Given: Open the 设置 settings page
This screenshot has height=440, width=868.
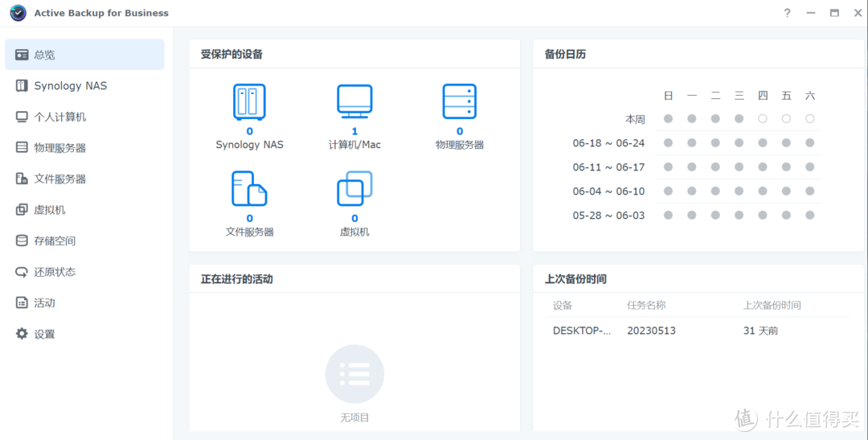Looking at the screenshot, I should point(84,334).
